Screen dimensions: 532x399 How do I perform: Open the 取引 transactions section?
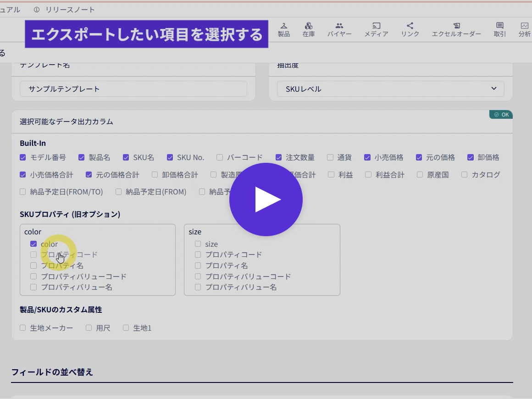tap(499, 30)
